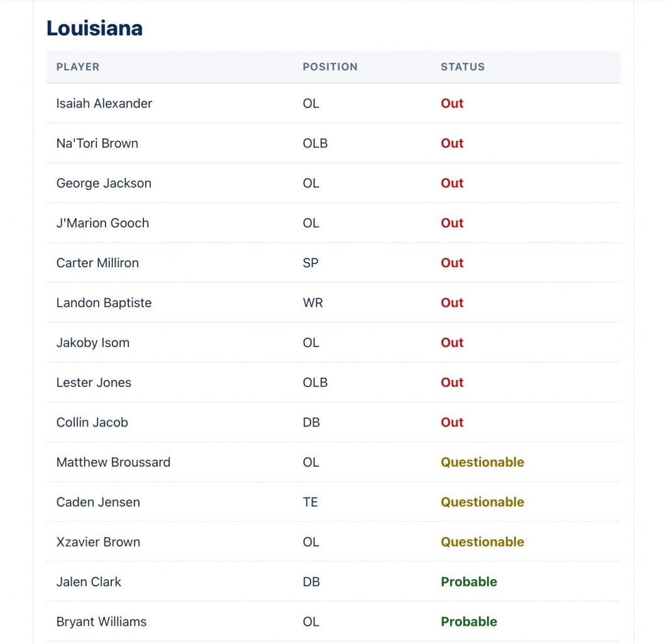This screenshot has height=644, width=667.
Task: Select player Na'Tori Brown
Action: coord(97,143)
